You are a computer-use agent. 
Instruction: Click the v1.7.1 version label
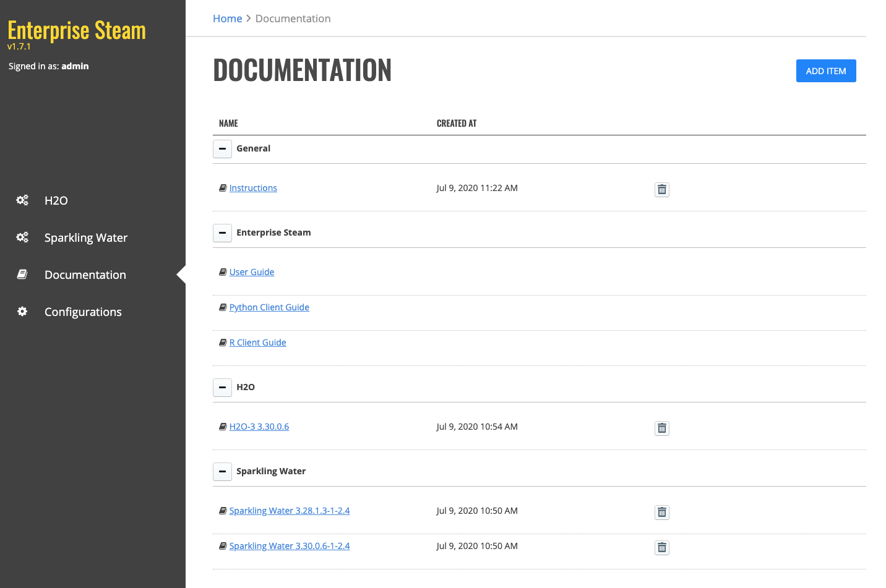[x=19, y=46]
